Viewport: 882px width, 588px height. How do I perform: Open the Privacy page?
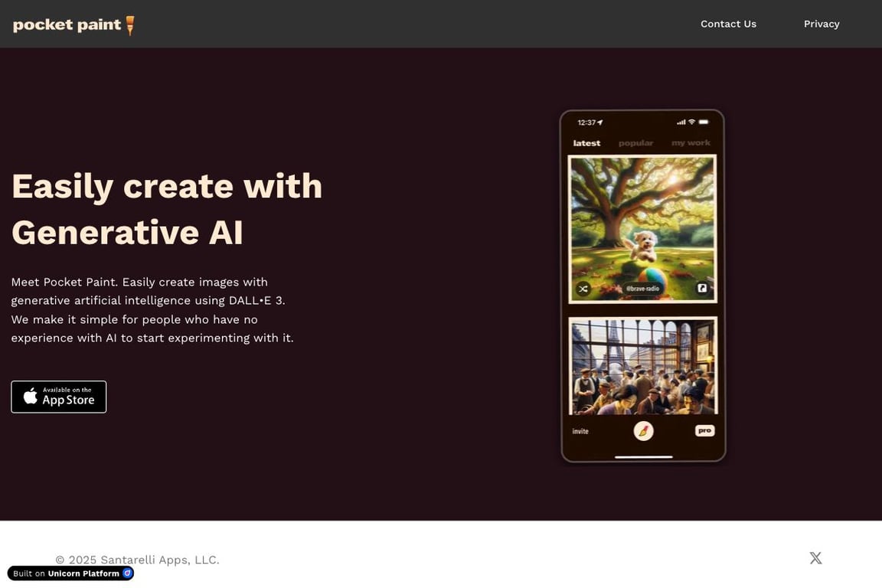click(x=822, y=24)
